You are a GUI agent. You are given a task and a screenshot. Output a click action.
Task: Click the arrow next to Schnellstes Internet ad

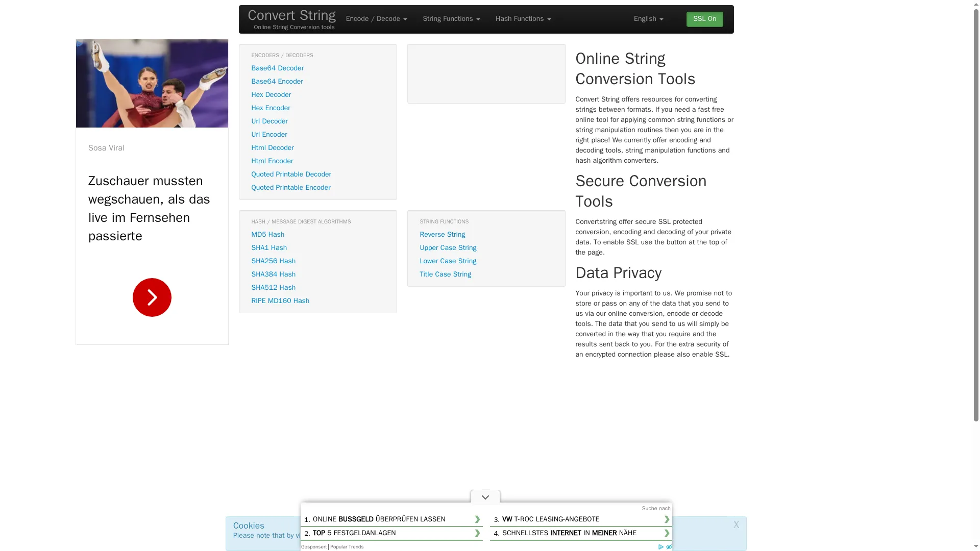(667, 533)
